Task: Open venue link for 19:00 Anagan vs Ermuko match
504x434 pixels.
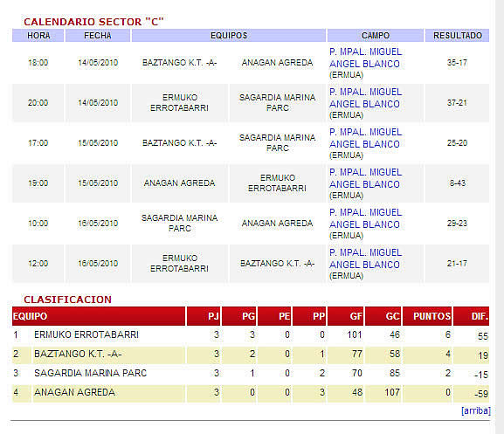Action: pos(365,178)
